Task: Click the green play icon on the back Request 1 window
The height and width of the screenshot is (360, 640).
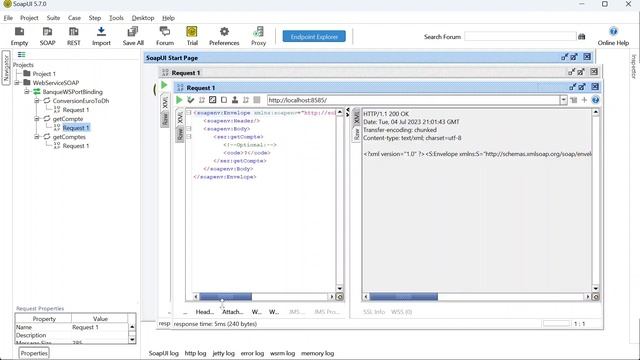Action: tap(164, 85)
